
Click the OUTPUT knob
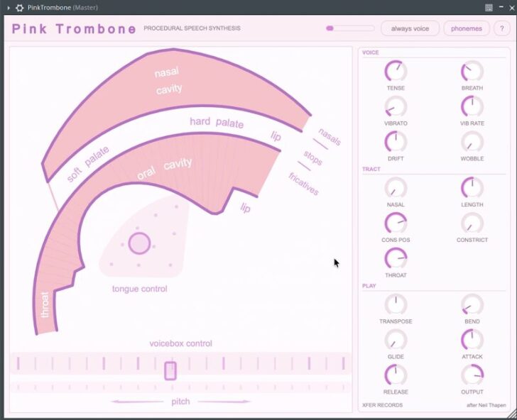click(472, 375)
